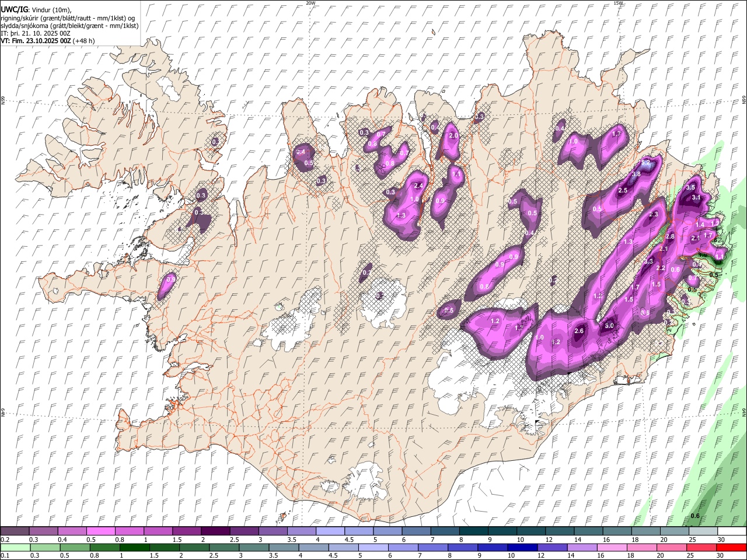The height and width of the screenshot is (560, 747).
Task: Click the initial time 'IT: þri. 21. 10. 2025 00Z'
Action: coord(36,33)
